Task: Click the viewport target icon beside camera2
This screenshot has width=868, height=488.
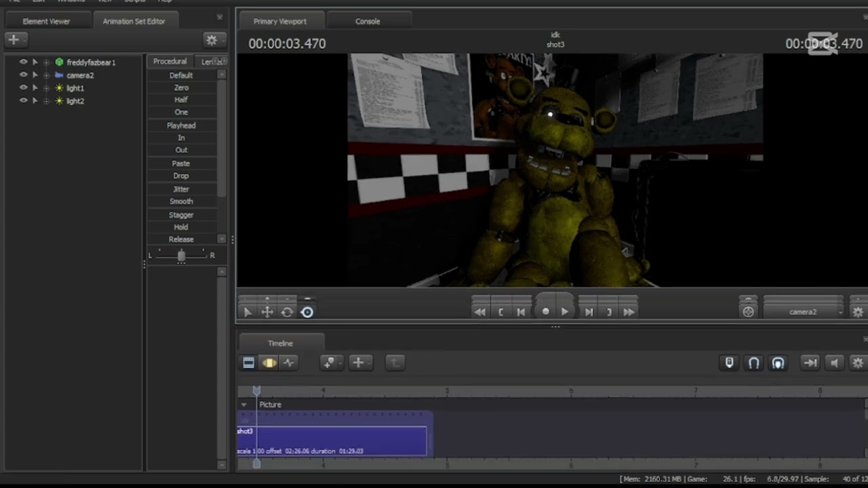Action: point(748,312)
